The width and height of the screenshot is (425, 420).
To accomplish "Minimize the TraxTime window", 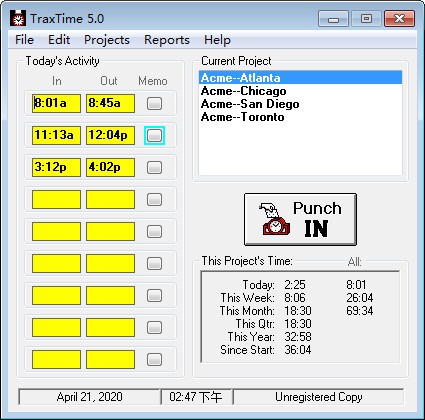I will (333, 19).
